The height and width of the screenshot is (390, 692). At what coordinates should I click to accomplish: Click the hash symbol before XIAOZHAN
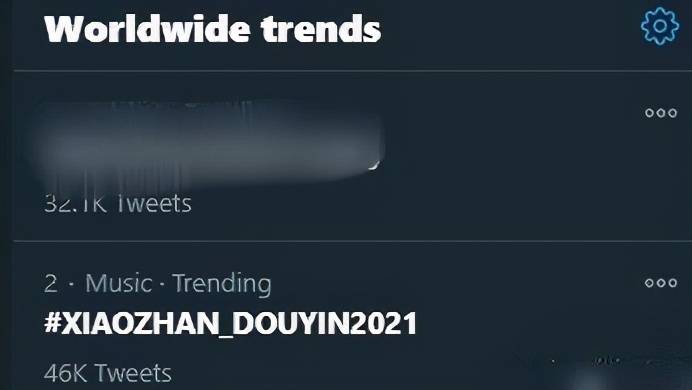[52, 323]
